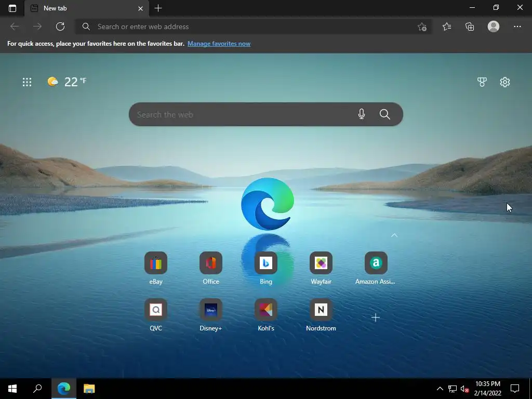Refresh the page

click(60, 26)
